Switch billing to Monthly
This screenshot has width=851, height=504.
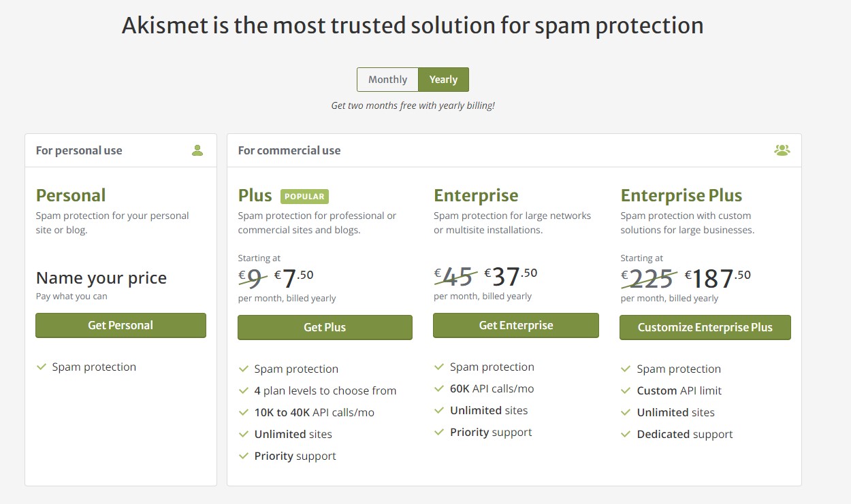(x=388, y=80)
